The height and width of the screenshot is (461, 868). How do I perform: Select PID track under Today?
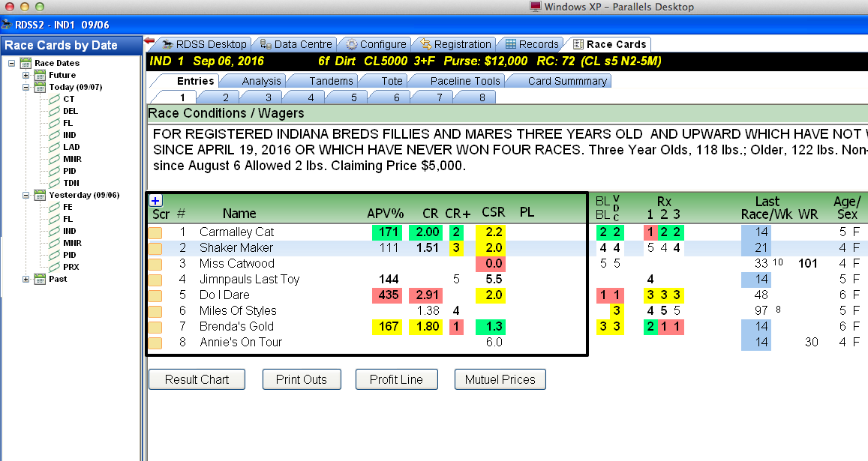pos(69,171)
